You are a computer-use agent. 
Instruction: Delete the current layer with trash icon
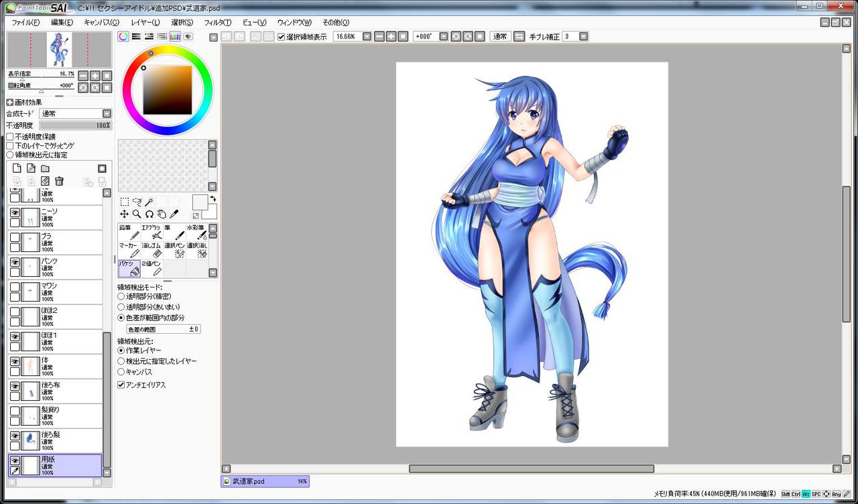pyautogui.click(x=59, y=181)
